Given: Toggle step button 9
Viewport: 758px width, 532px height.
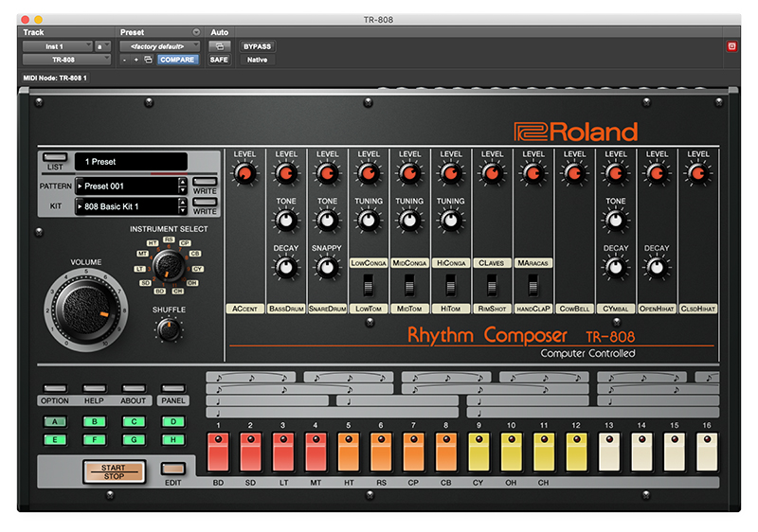Looking at the screenshot, I should 478,452.
